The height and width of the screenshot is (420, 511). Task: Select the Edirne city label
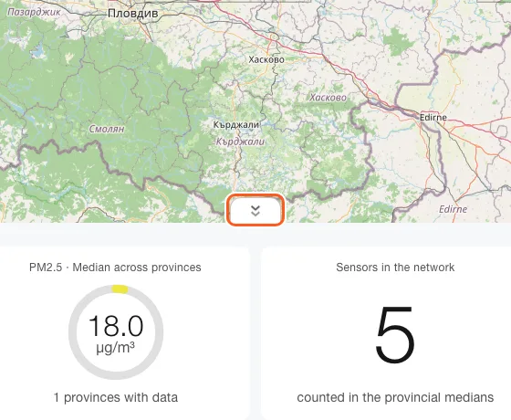[x=433, y=118]
